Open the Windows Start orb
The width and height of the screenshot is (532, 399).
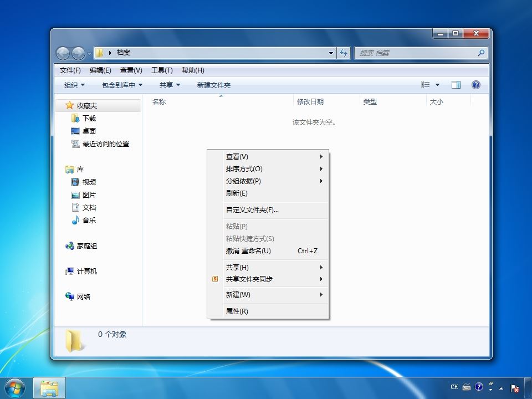15,388
